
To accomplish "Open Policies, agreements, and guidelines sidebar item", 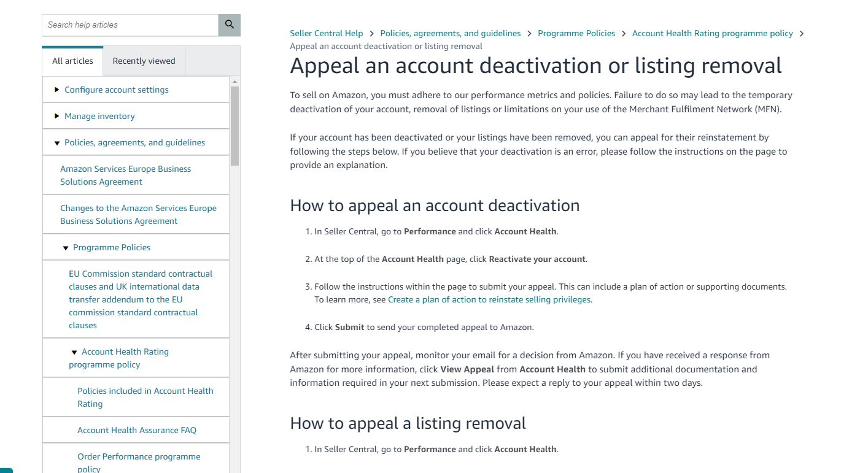I will click(x=135, y=142).
